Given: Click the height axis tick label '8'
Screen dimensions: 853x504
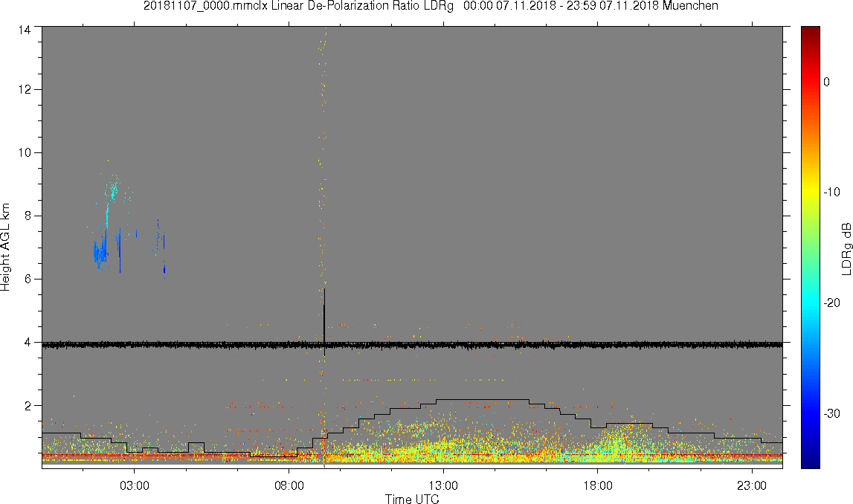Looking at the screenshot, I should 28,216.
